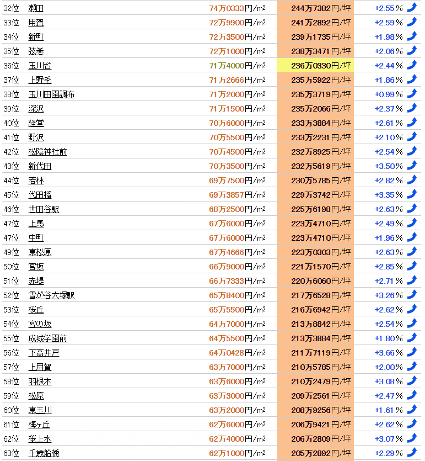425x461 pixels.
Task: Click the blue up arrow beside +2.55%
Action: (412, 8)
